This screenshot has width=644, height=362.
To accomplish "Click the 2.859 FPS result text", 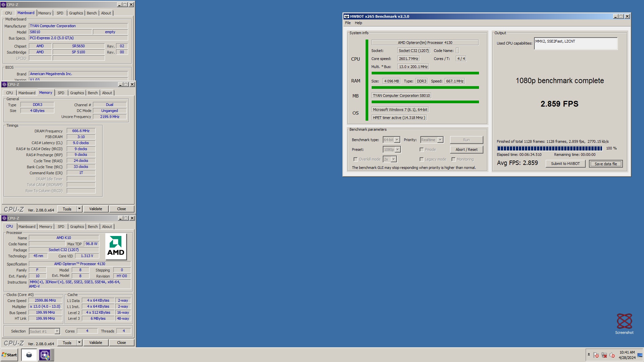I will (x=559, y=104).
